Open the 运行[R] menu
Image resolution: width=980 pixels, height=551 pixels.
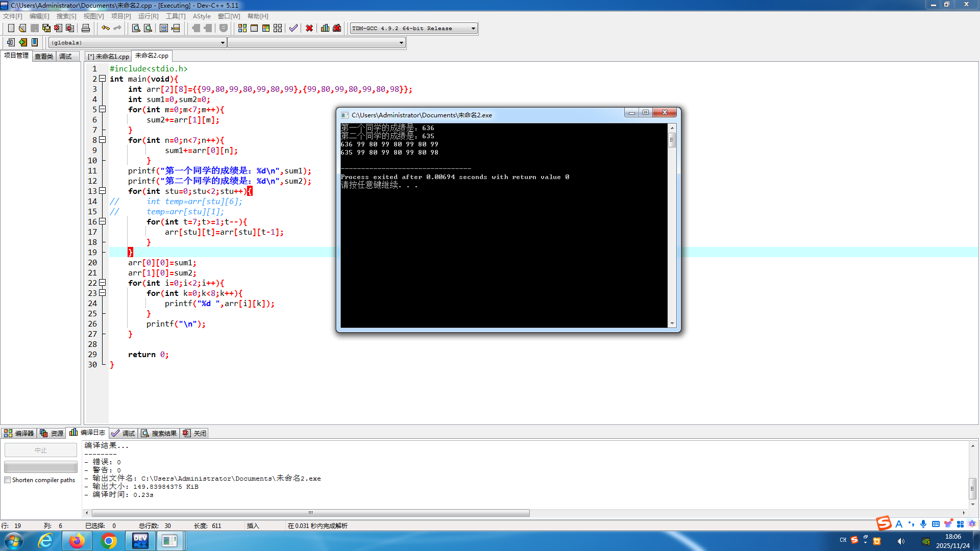[148, 16]
